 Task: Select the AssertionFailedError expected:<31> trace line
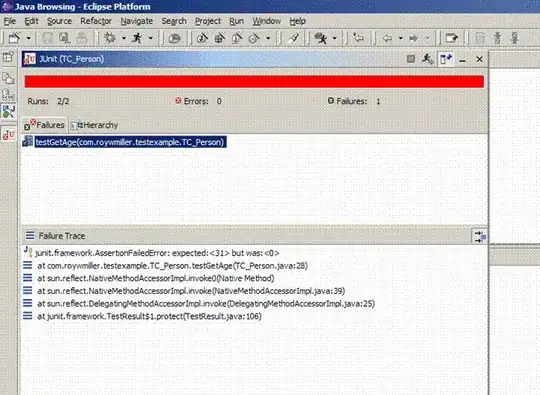click(157, 253)
